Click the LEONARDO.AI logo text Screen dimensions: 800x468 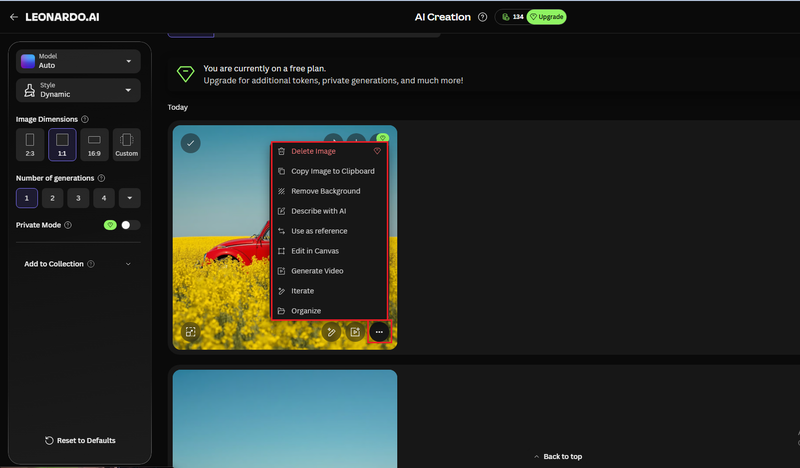coord(62,17)
